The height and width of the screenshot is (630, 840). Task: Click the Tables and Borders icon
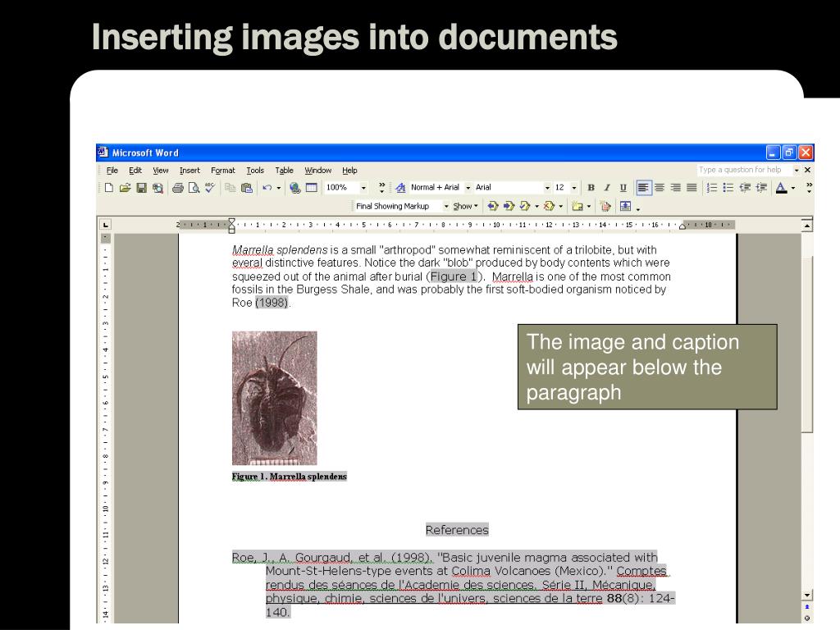[x=311, y=188]
